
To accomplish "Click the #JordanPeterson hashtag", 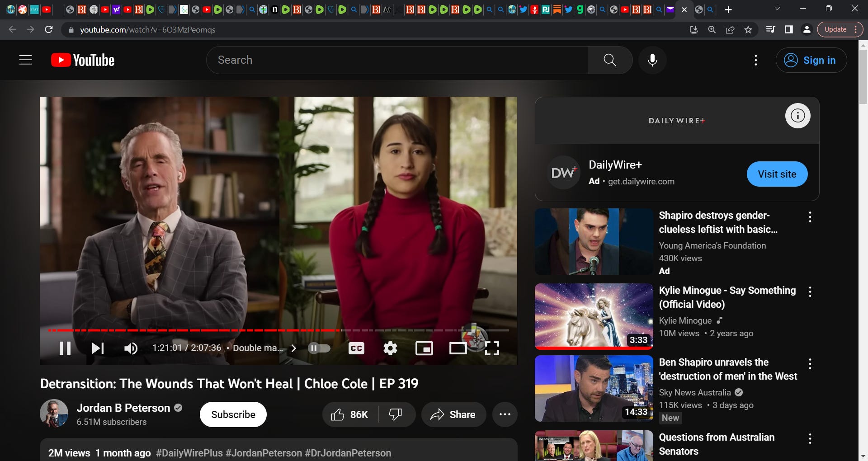I will (x=264, y=453).
